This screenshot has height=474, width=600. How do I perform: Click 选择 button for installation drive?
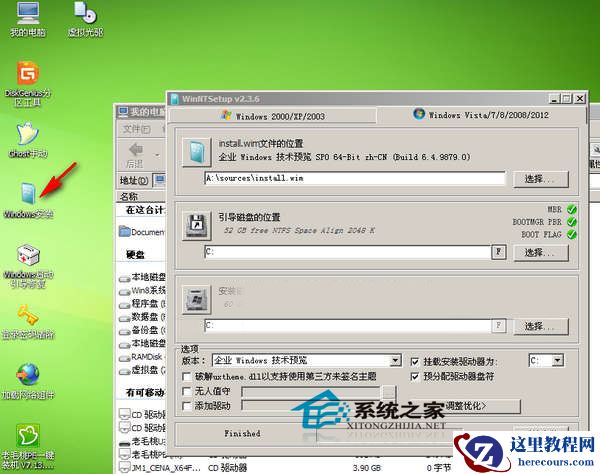coord(540,326)
